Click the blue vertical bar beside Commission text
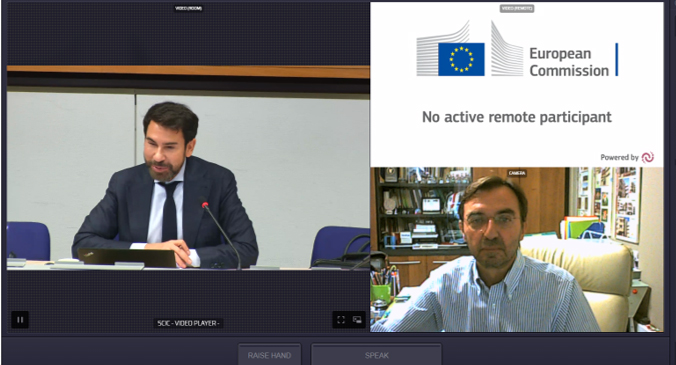 pos(617,59)
